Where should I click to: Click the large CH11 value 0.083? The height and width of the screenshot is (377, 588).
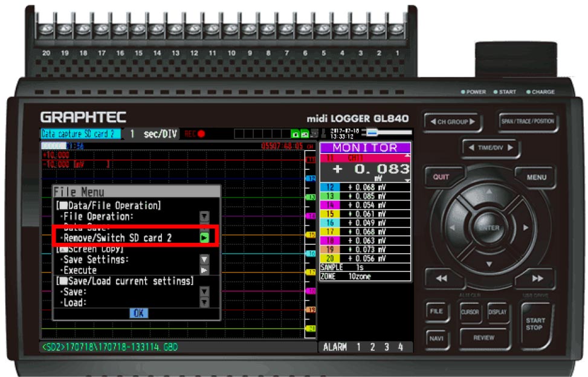(x=382, y=169)
